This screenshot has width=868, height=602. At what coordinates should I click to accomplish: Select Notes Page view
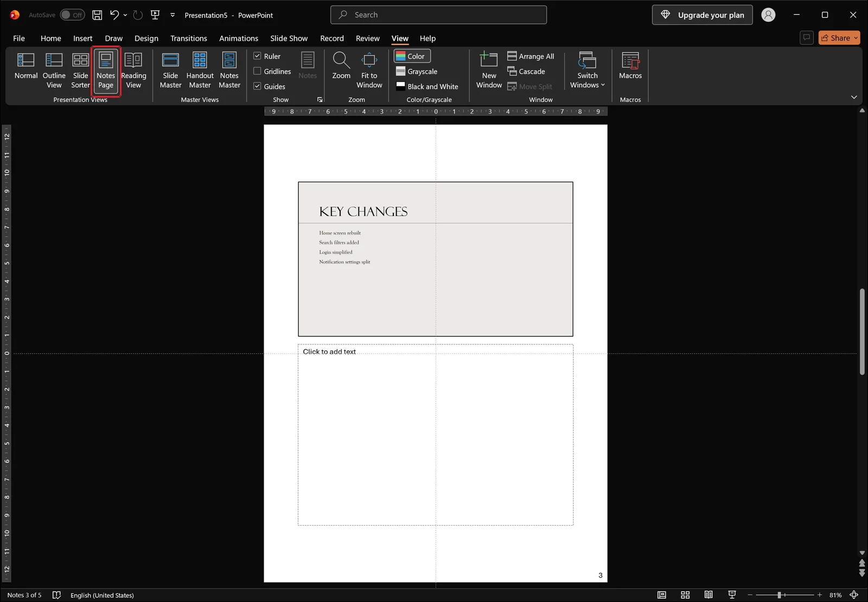pyautogui.click(x=106, y=70)
